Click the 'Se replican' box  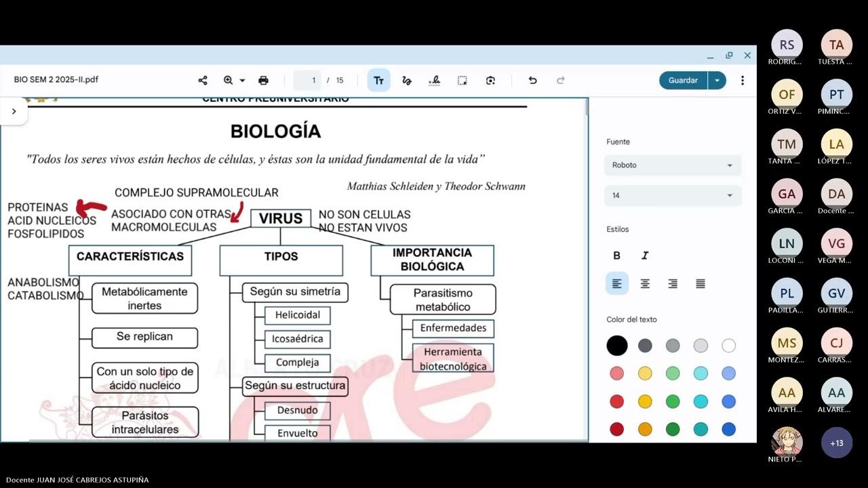[144, 338]
